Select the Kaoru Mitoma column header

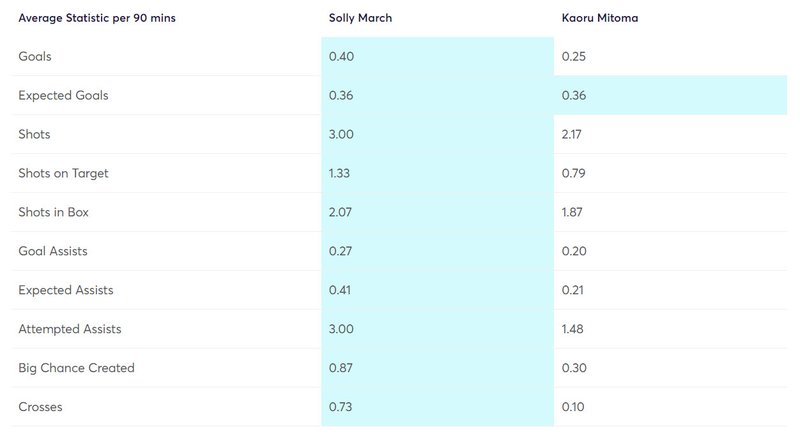pyautogui.click(x=599, y=18)
